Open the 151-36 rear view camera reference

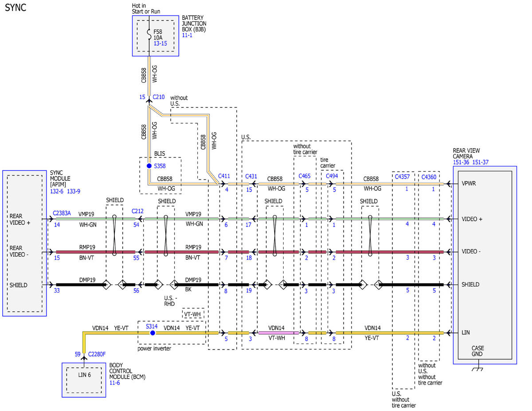[x=462, y=163]
